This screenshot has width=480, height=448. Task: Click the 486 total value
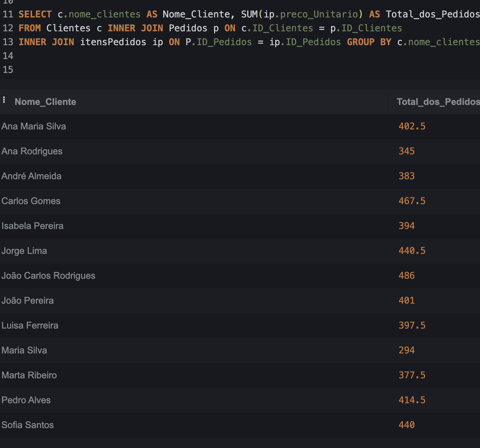point(406,276)
